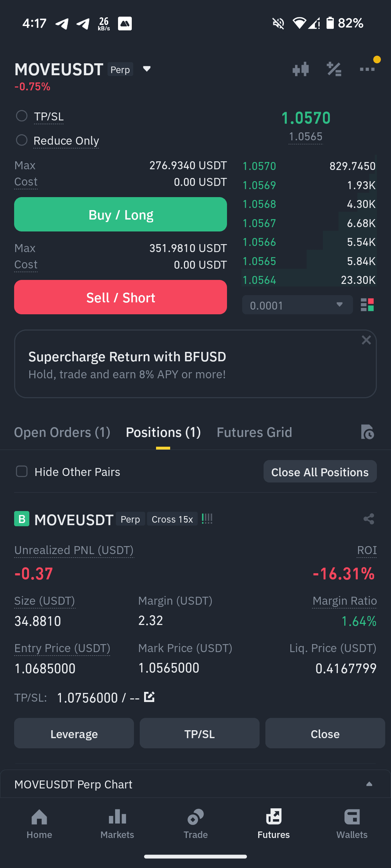Dismiss the BFUSD promotion banner
Image resolution: width=391 pixels, height=868 pixels.
(366, 340)
